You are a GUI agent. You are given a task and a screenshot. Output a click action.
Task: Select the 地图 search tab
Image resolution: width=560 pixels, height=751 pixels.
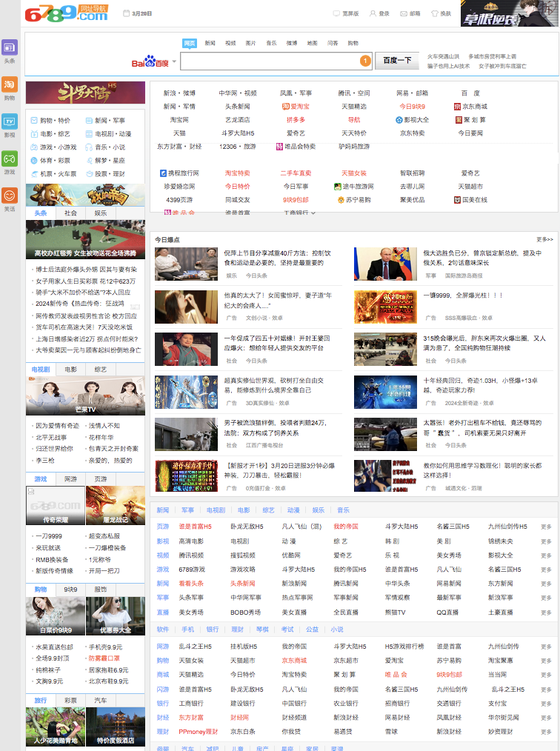click(x=313, y=43)
